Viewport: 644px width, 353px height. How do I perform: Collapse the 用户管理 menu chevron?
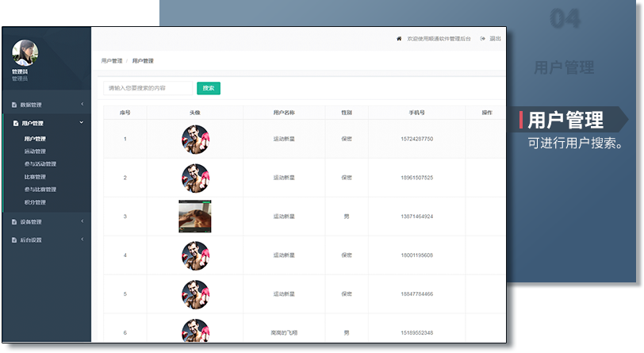[x=82, y=123]
